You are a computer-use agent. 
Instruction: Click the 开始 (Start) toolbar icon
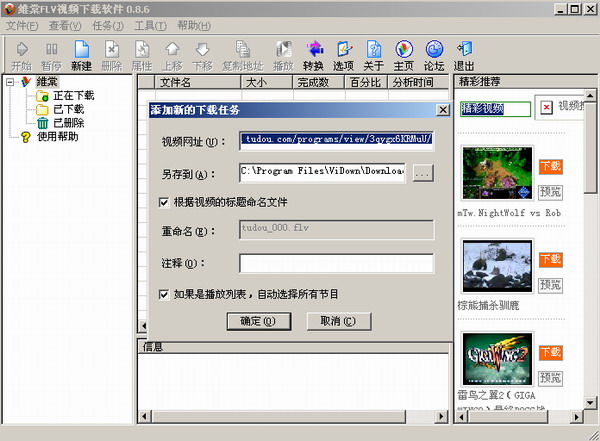(21, 53)
